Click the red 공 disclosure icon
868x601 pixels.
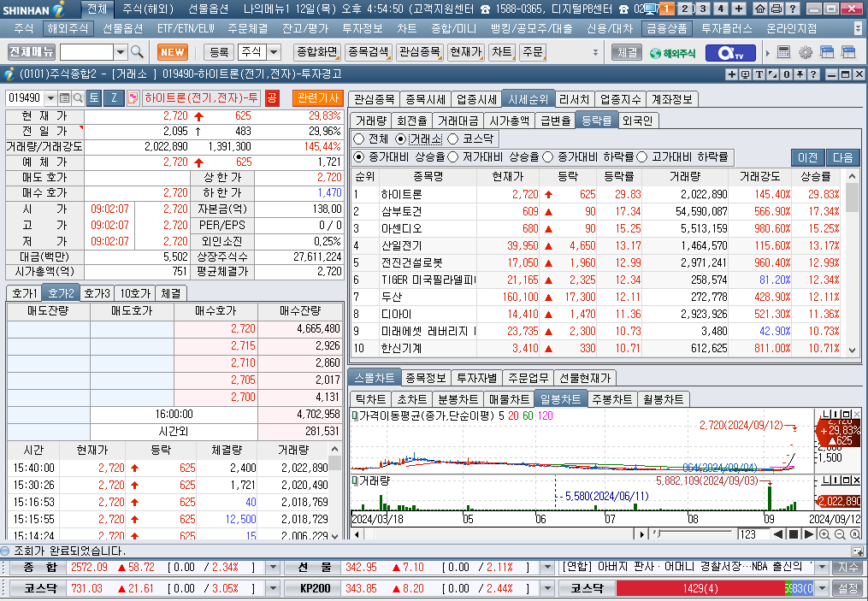271,98
